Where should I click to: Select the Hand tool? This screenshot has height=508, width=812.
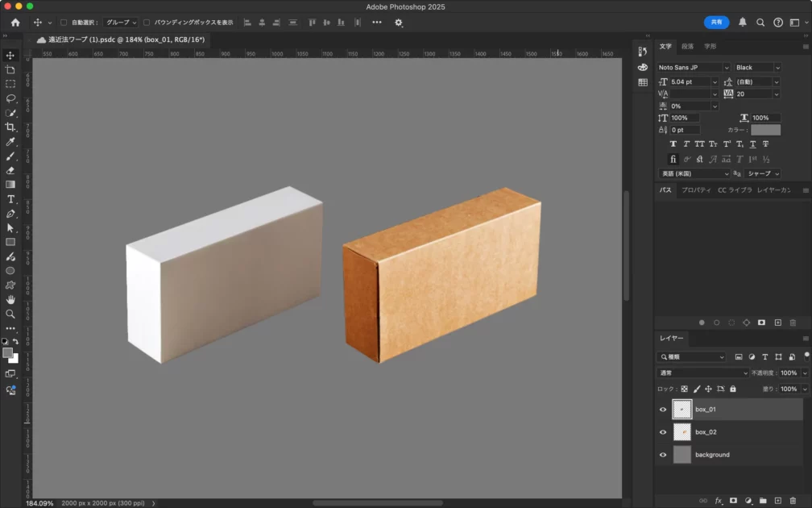[10, 299]
